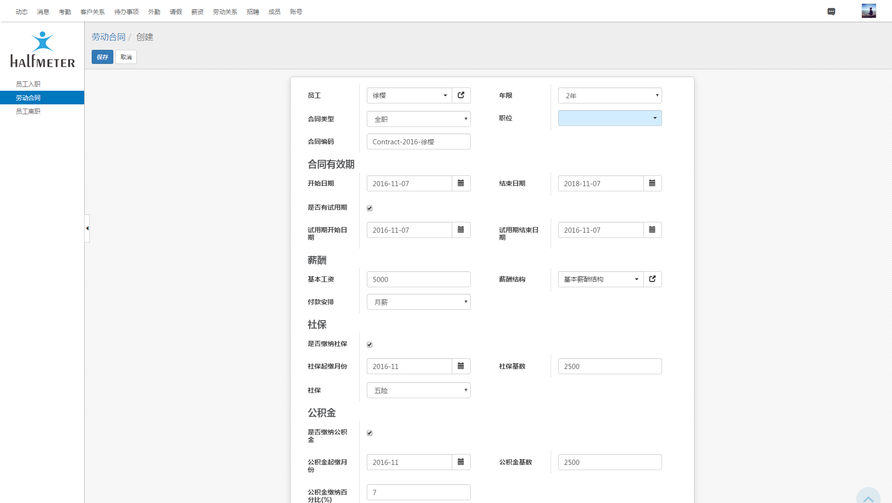892x503 pixels.
Task: Toggle the 是否缴纳公积金 checkbox
Action: click(370, 433)
